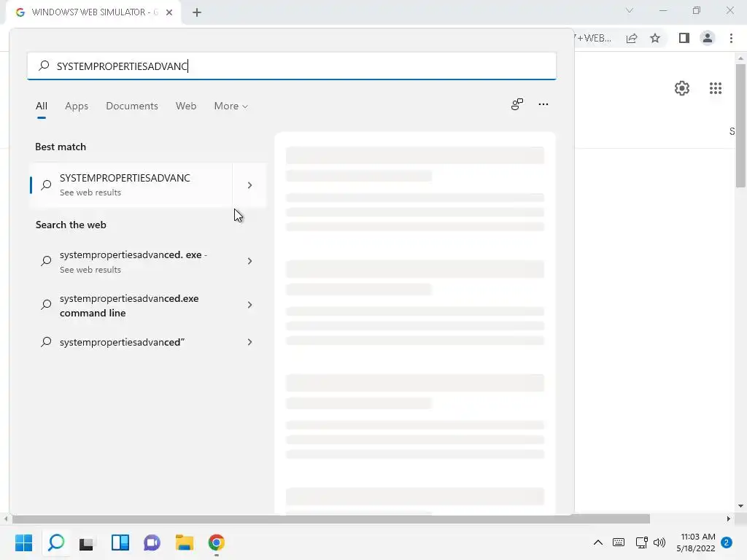Launch the Teams Chat taskbar icon
The width and height of the screenshot is (747, 560).
click(x=152, y=542)
